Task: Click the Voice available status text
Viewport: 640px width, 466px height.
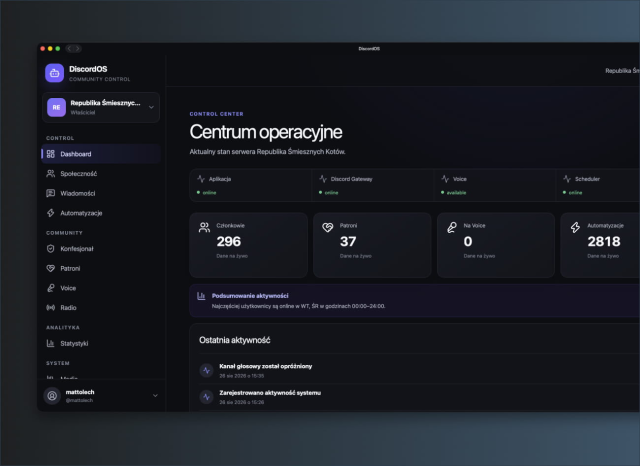Action: [456, 193]
